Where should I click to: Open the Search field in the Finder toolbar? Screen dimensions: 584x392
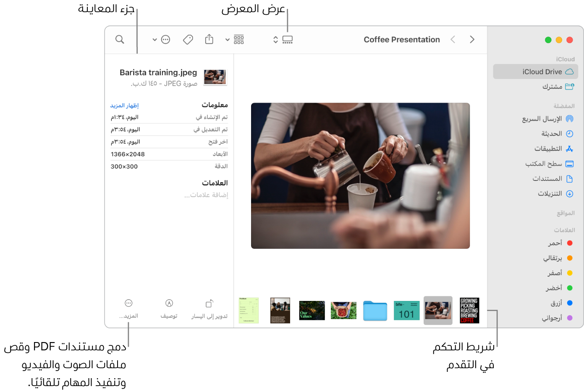[x=120, y=39]
